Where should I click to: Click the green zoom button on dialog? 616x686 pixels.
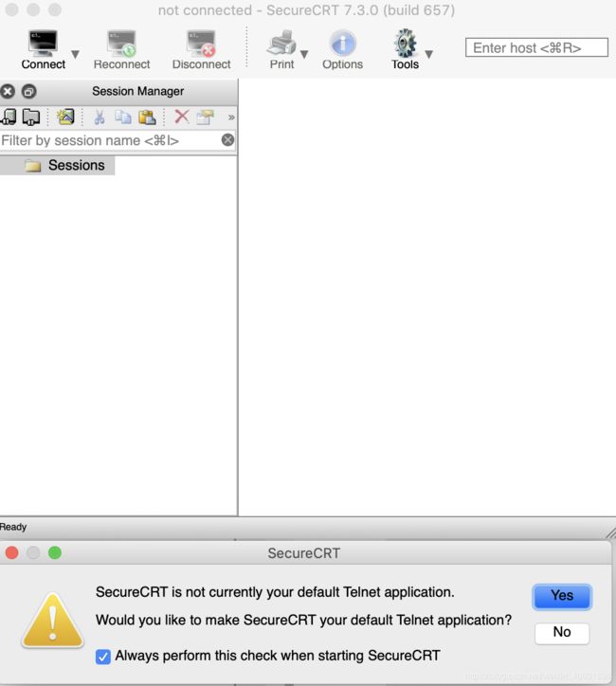coord(55,553)
